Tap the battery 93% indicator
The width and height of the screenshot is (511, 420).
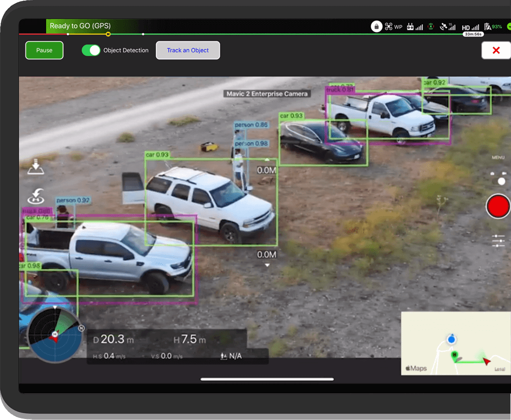[x=493, y=27]
